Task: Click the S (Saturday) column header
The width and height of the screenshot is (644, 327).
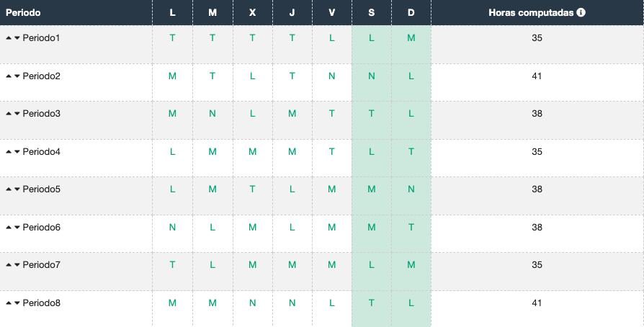Action: pyautogui.click(x=372, y=13)
